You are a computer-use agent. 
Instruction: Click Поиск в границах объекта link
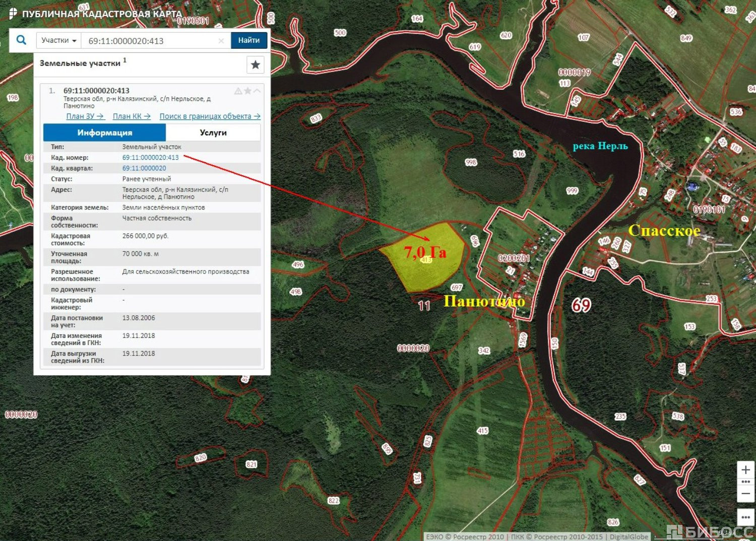(x=210, y=116)
